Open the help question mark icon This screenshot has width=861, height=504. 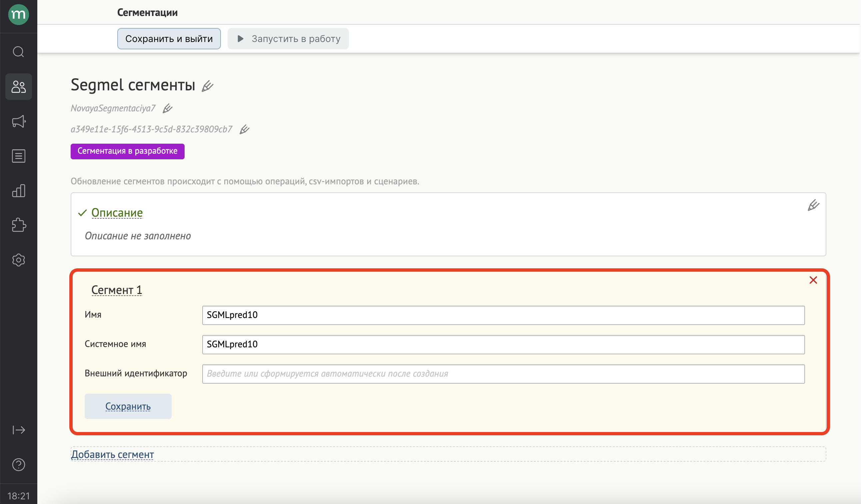pyautogui.click(x=18, y=465)
